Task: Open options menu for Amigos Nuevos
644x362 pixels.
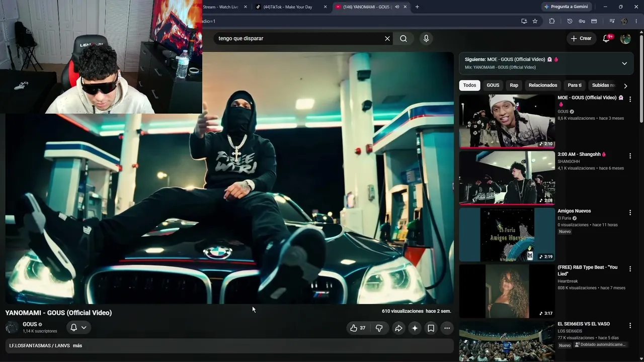Action: (630, 213)
